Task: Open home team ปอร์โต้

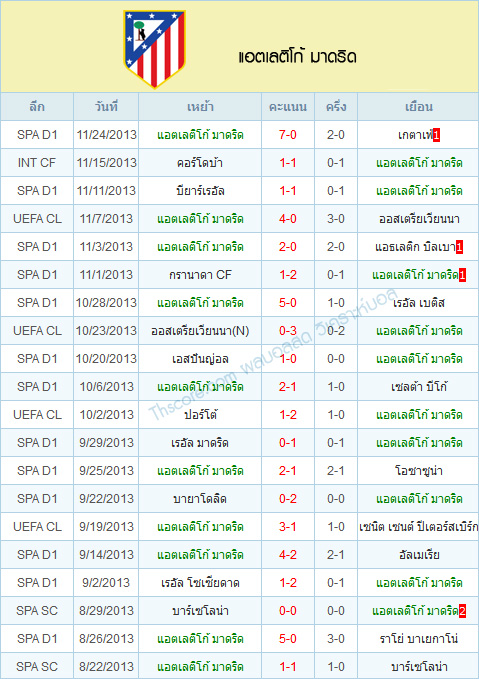Action: (200, 415)
